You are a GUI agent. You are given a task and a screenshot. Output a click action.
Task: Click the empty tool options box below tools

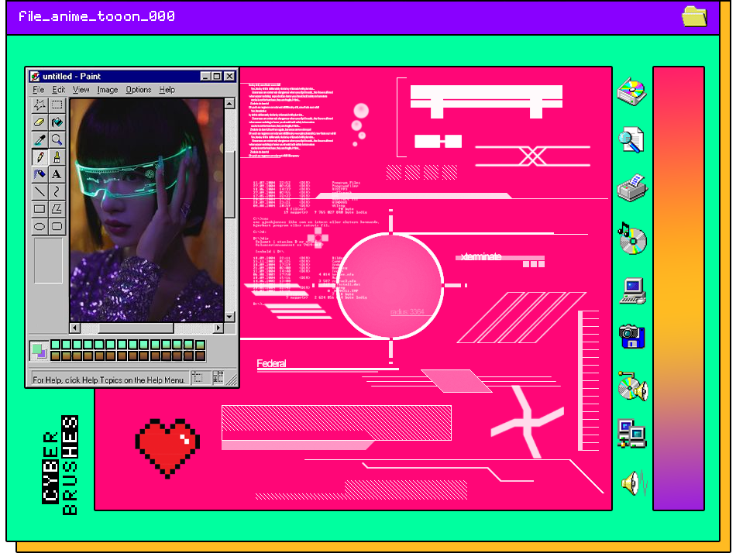coord(48,260)
